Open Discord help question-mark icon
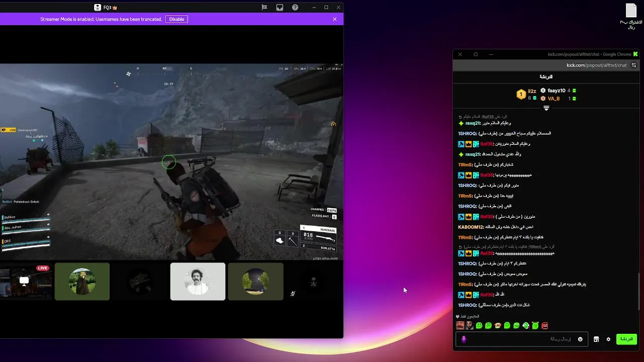 (295, 8)
